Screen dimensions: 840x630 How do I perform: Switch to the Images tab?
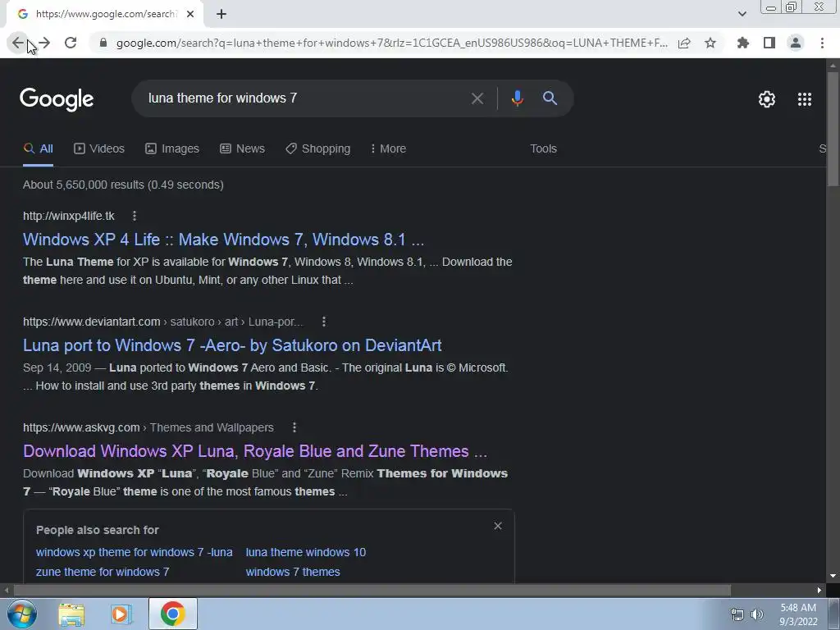(172, 149)
